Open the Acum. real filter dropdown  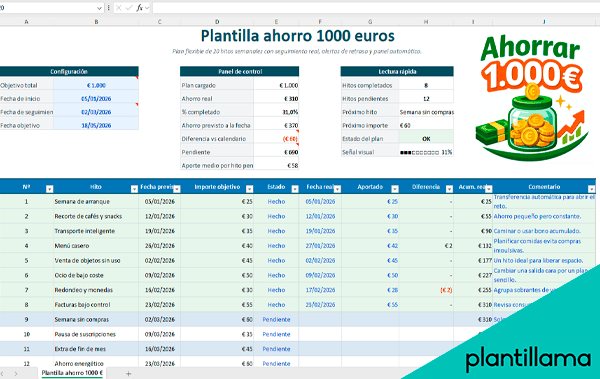tap(489, 189)
